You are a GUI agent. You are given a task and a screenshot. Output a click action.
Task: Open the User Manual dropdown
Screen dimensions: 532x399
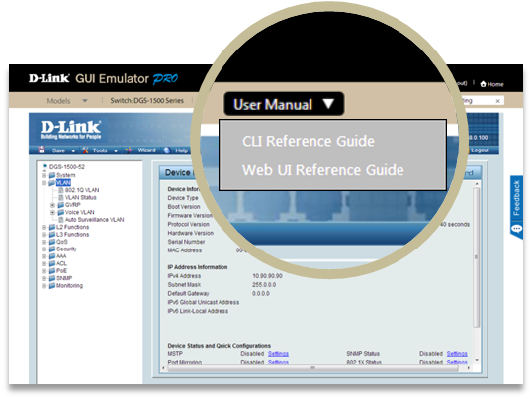(284, 104)
